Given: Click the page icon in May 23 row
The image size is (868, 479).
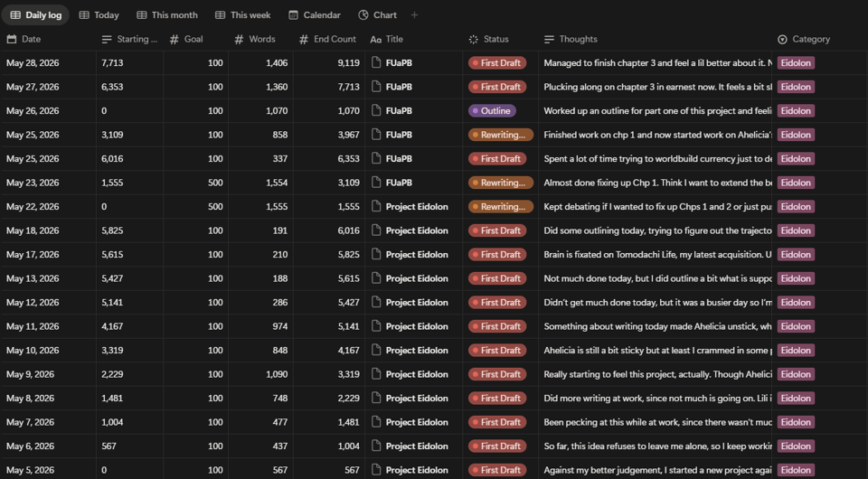Looking at the screenshot, I should click(376, 183).
